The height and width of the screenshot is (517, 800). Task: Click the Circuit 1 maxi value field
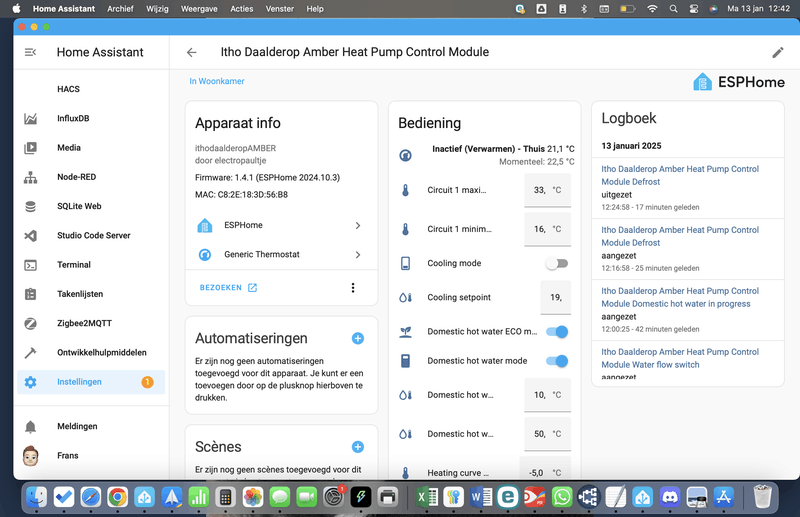pos(547,190)
